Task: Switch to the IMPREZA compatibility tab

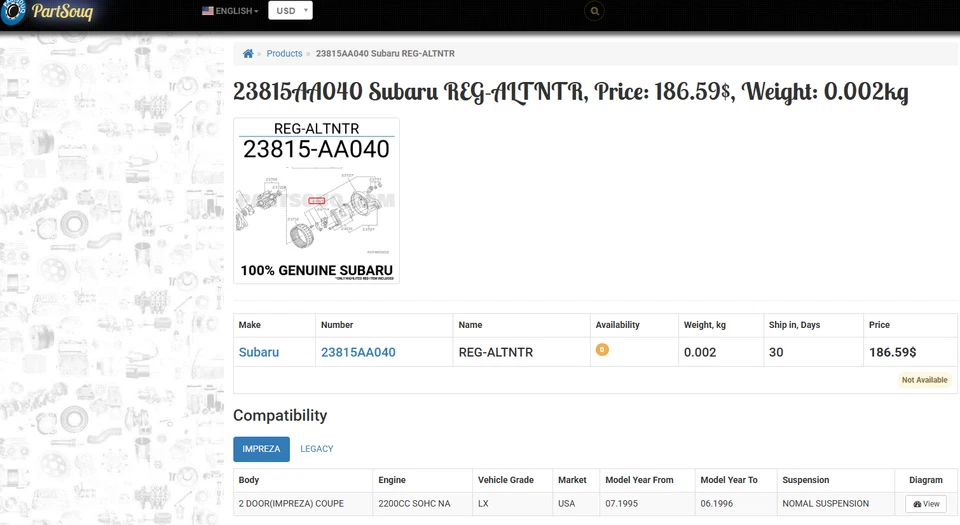Action: click(x=261, y=449)
